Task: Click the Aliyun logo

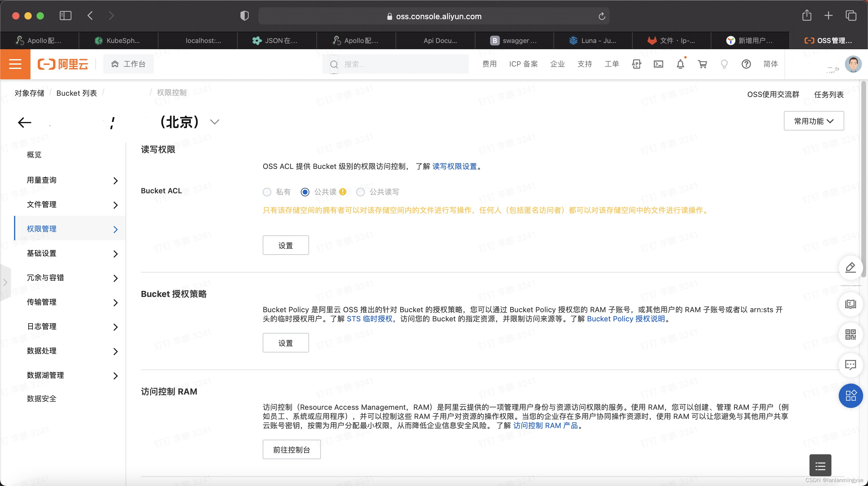Action: (x=63, y=64)
